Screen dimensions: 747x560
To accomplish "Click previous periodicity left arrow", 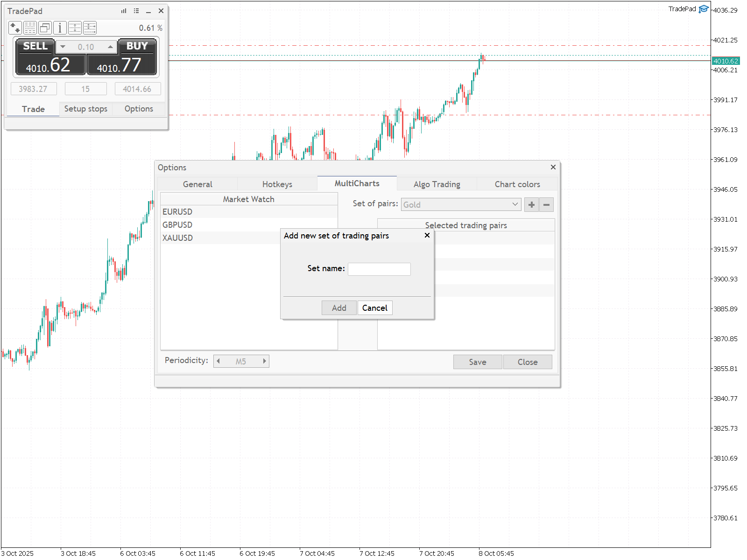I will click(218, 361).
